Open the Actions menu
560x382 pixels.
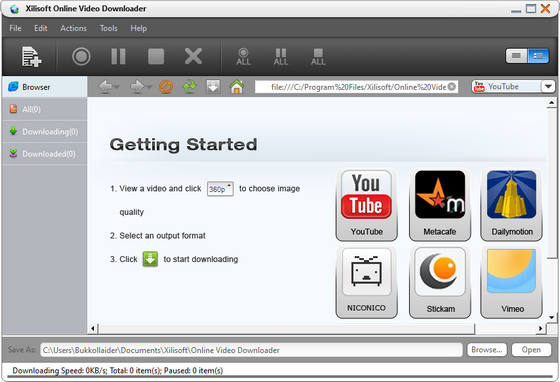pos(73,28)
